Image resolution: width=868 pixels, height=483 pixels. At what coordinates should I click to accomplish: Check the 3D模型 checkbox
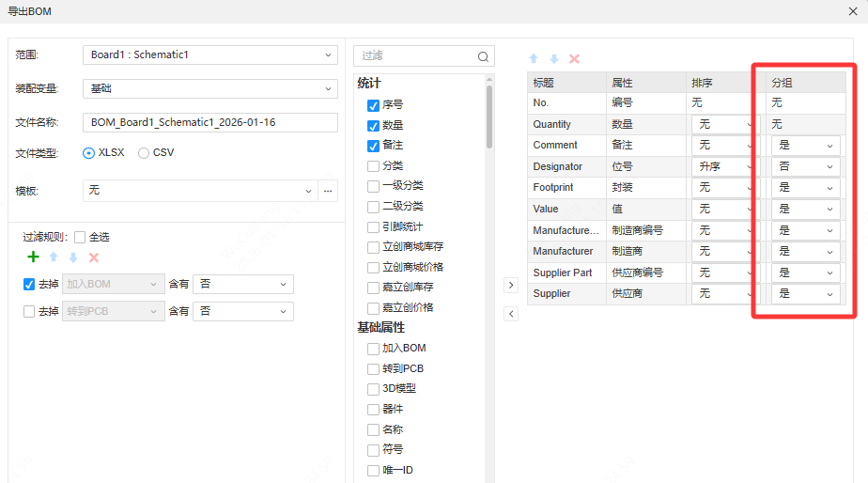[x=373, y=389]
